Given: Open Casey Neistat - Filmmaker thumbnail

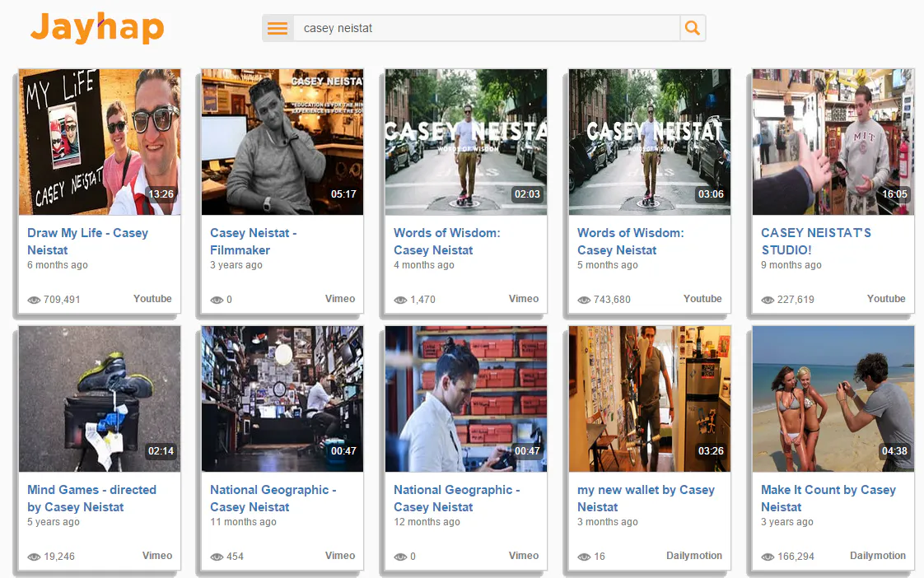Looking at the screenshot, I should [282, 142].
